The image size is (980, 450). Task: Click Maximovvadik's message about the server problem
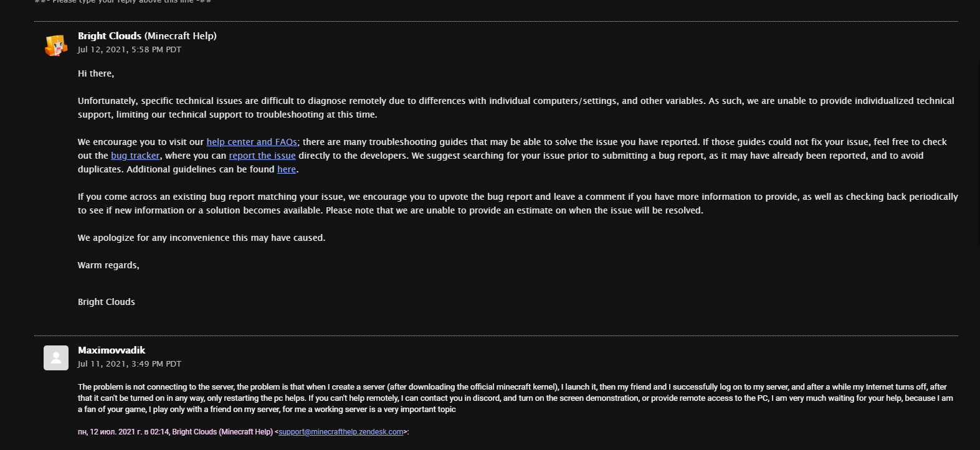511,398
